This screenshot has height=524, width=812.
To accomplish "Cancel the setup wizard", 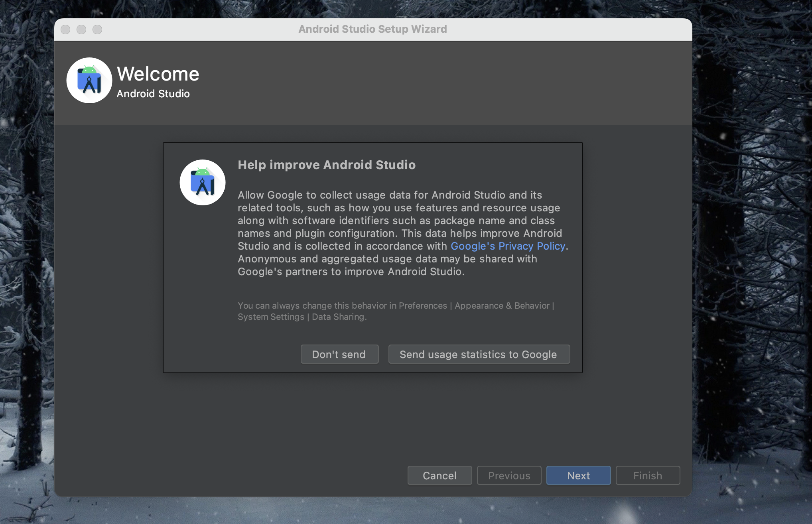I will pyautogui.click(x=440, y=475).
